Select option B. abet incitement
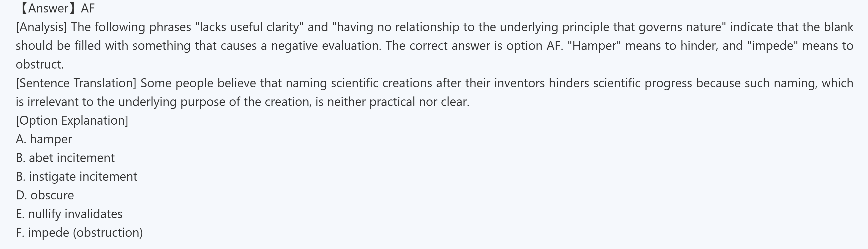The width and height of the screenshot is (868, 249). (x=65, y=158)
